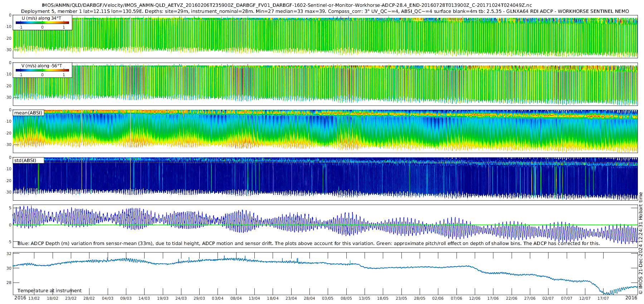This screenshot has width=644, height=304.
Task: Click the '18/05' date tick label
Action: pos(383,298)
